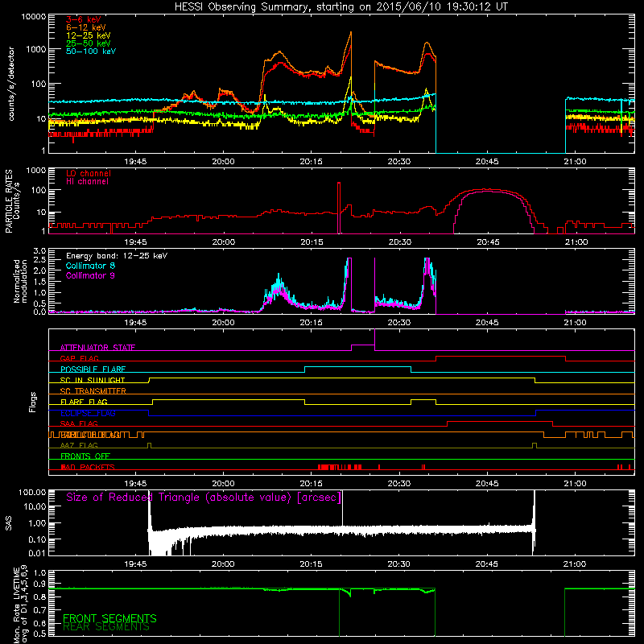Click the Mon. Rate LIVETIME axis title
Screen dimensions: 644x644
(21, 605)
